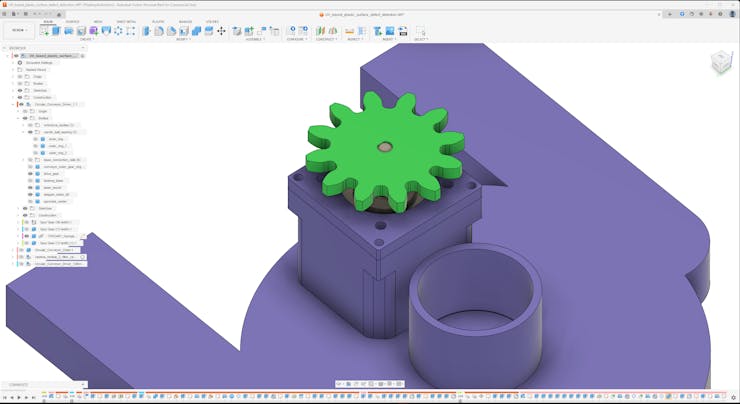Toggle visibility of Bodies folder in component
The height and width of the screenshot is (404, 740).
coord(27,118)
